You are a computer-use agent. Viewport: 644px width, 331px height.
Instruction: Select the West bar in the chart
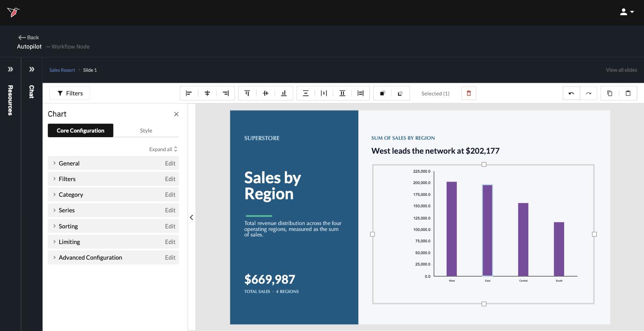[x=452, y=229]
